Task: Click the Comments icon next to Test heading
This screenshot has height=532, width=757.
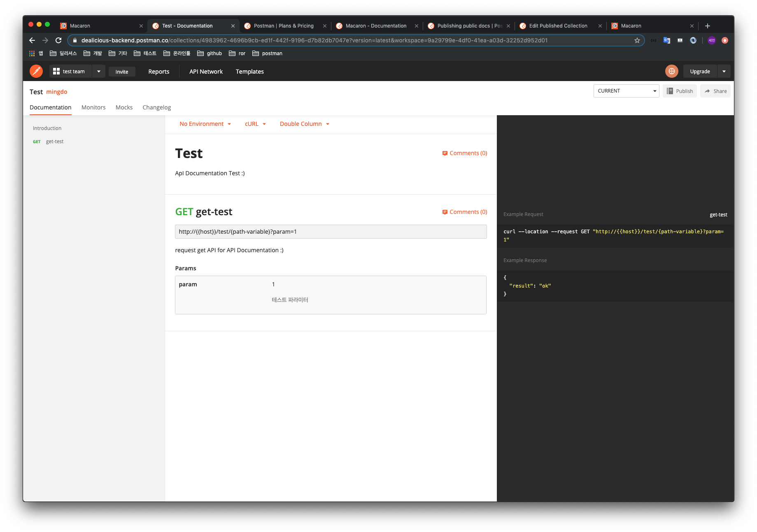Action: (x=445, y=153)
